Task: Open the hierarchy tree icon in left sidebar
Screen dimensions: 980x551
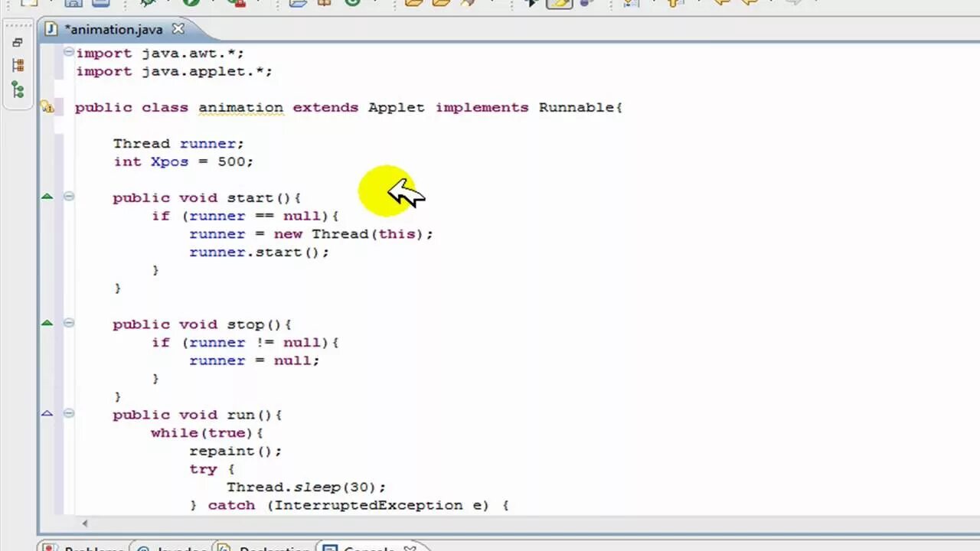Action: [x=18, y=90]
